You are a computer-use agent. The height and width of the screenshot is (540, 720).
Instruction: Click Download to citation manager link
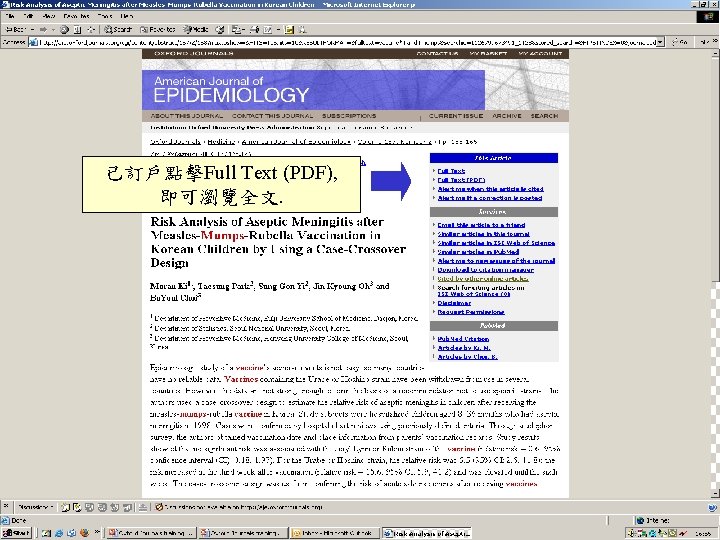click(485, 270)
